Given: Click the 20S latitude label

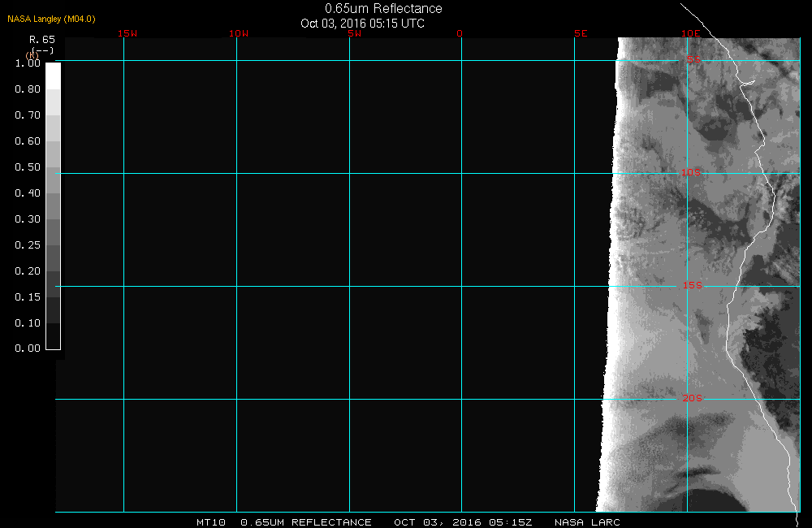Looking at the screenshot, I should (x=691, y=398).
